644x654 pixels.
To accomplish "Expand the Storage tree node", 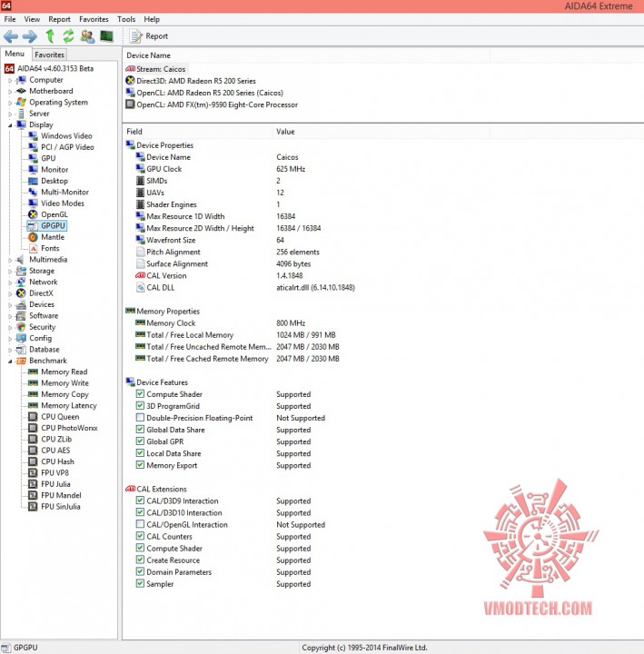I will (x=10, y=272).
